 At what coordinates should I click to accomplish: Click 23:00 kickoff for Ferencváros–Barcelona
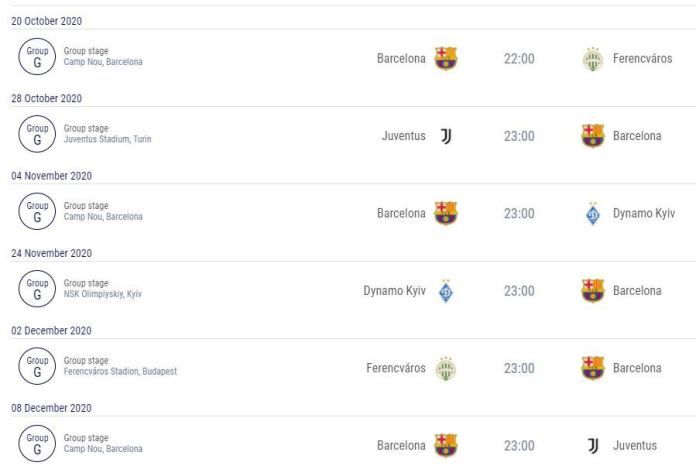pos(519,368)
